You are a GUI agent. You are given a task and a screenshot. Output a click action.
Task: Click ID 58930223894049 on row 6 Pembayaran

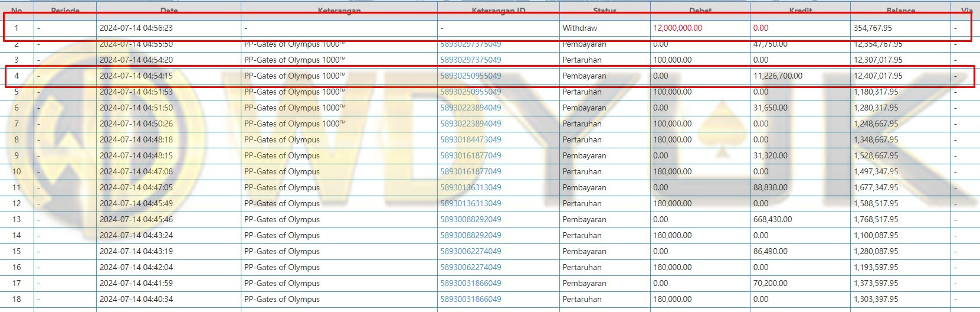click(470, 108)
